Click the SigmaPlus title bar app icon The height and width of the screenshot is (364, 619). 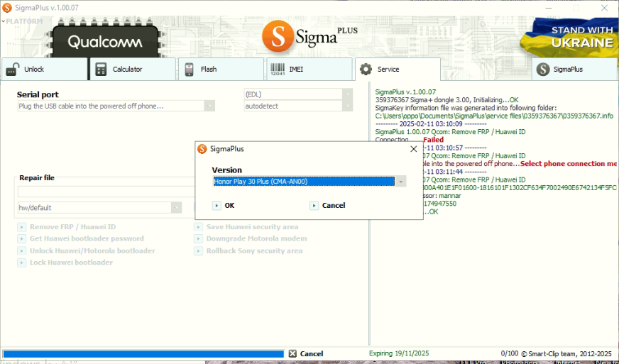[7, 8]
